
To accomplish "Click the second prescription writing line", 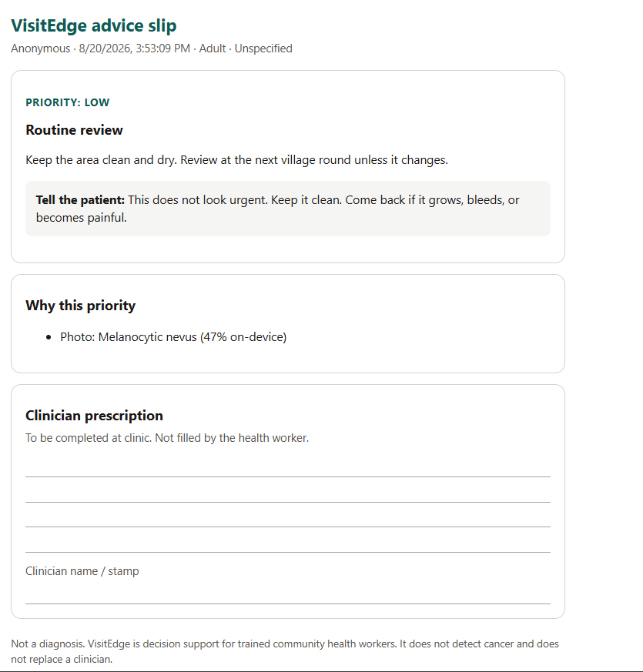I will (x=288, y=502).
